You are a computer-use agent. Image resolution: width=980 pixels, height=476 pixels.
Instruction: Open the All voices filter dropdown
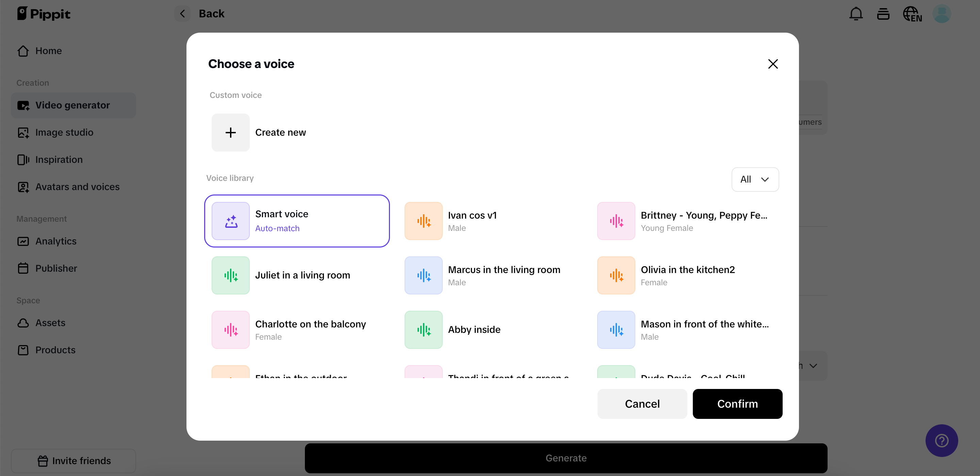pyautogui.click(x=755, y=179)
